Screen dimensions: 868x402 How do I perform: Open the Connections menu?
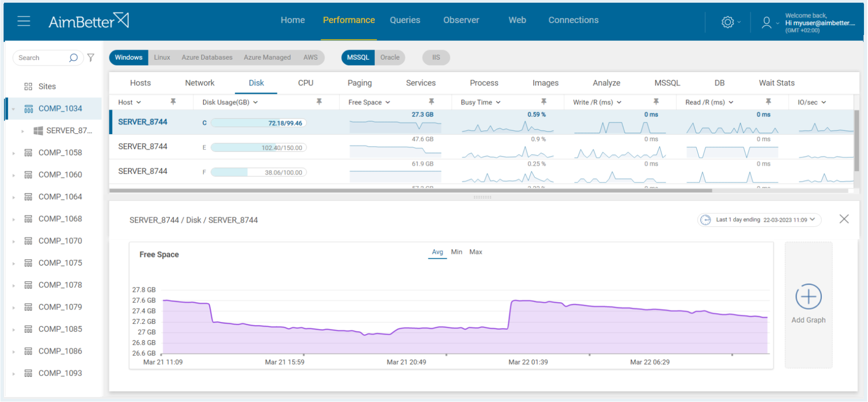pyautogui.click(x=573, y=20)
